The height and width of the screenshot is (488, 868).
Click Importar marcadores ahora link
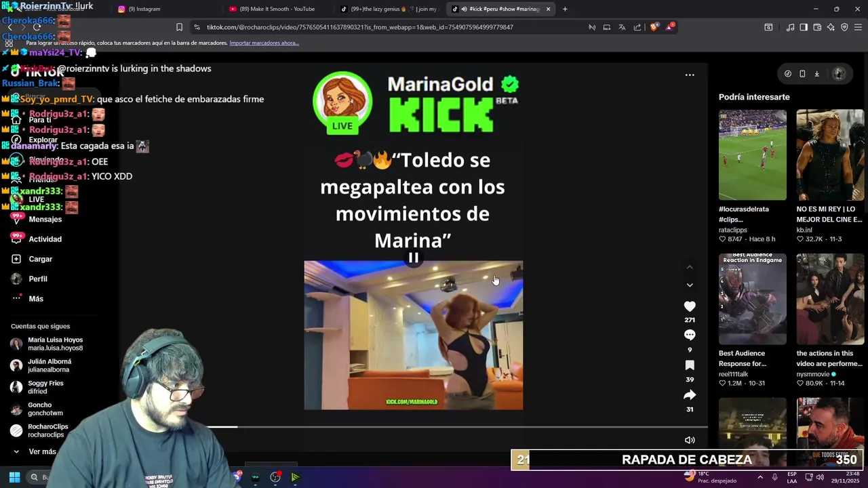point(264,43)
